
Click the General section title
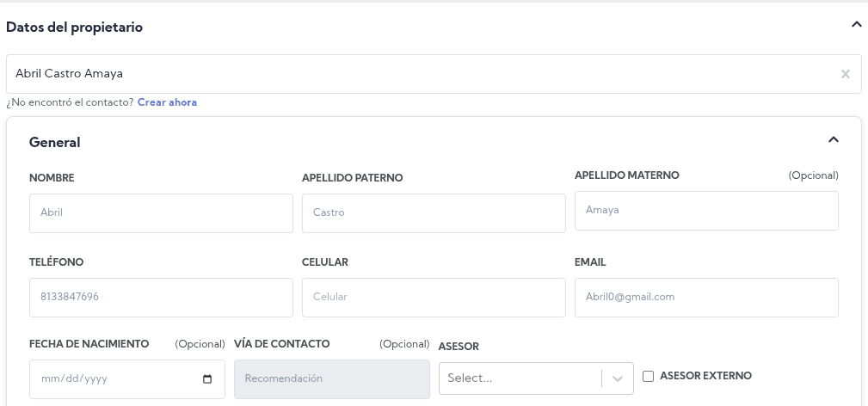click(x=55, y=143)
